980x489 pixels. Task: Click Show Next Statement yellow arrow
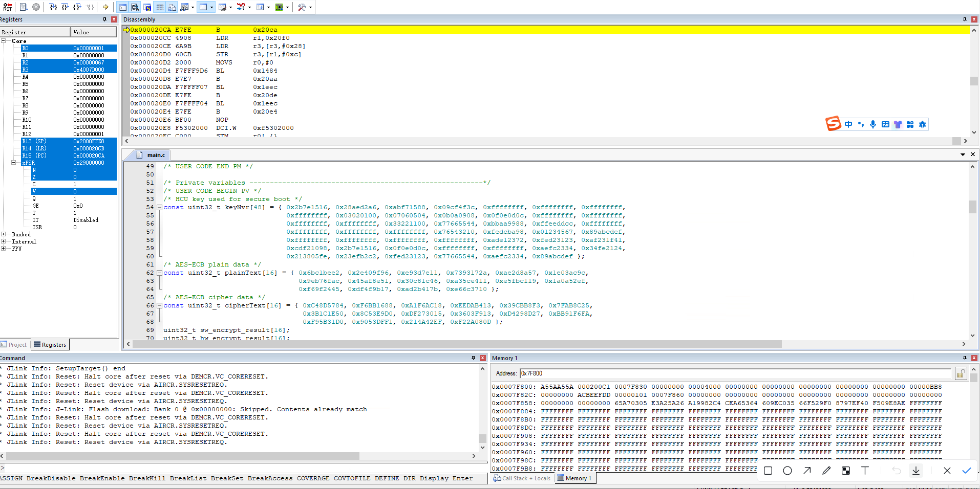tap(105, 7)
